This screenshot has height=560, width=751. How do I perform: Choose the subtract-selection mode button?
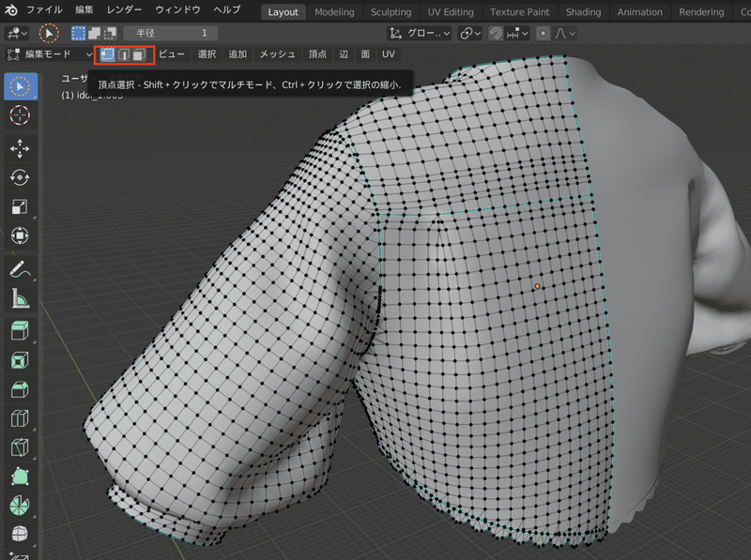coord(110,33)
